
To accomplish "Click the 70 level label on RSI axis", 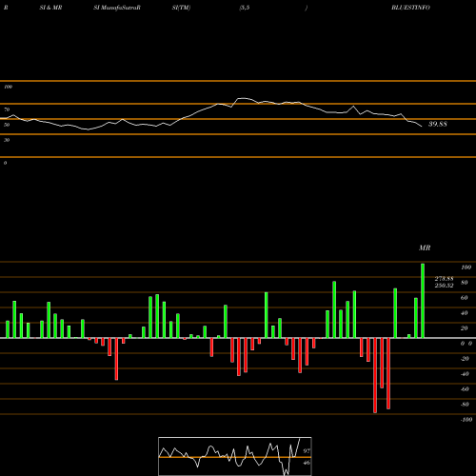I will (7, 109).
